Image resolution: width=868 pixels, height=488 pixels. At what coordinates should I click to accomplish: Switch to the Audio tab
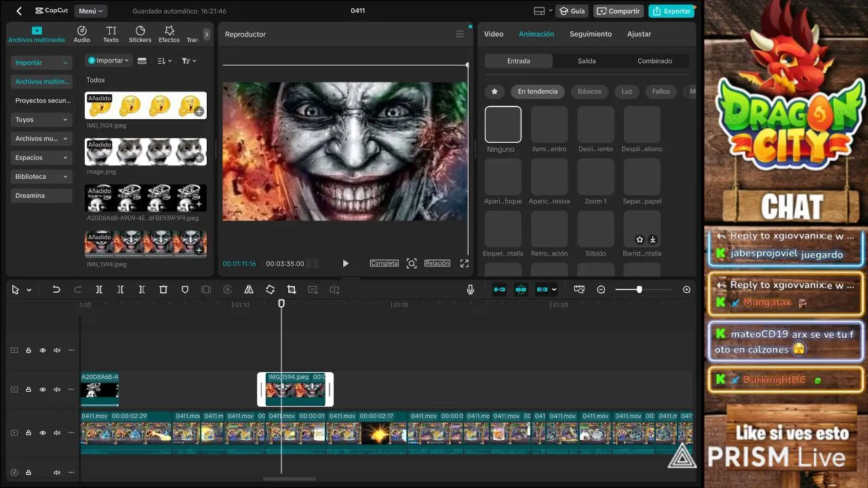pos(82,35)
